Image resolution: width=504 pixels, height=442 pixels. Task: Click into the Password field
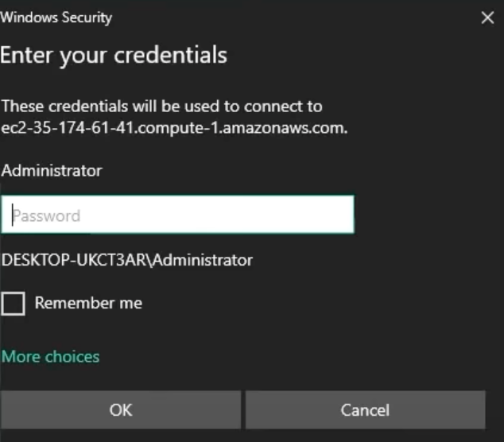pyautogui.click(x=177, y=215)
